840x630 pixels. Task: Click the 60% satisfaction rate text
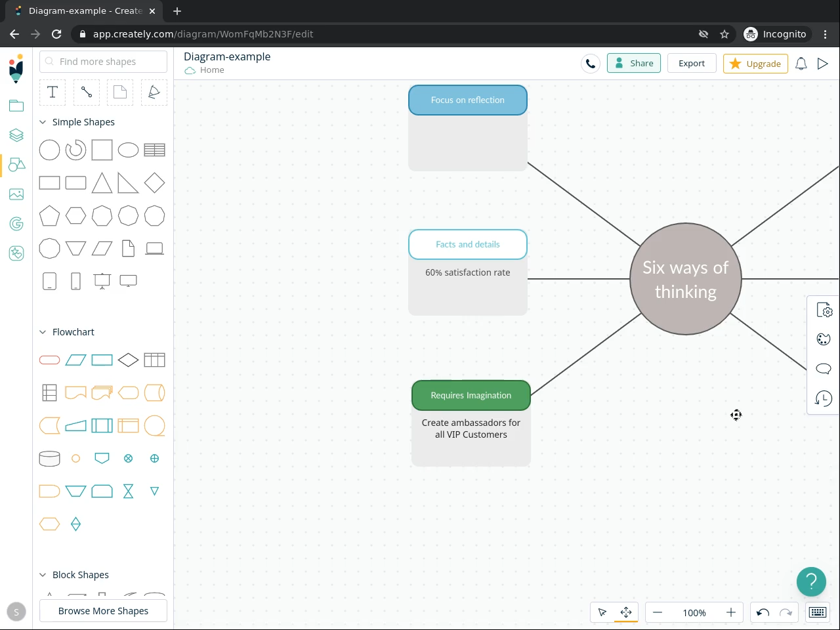[x=468, y=272]
